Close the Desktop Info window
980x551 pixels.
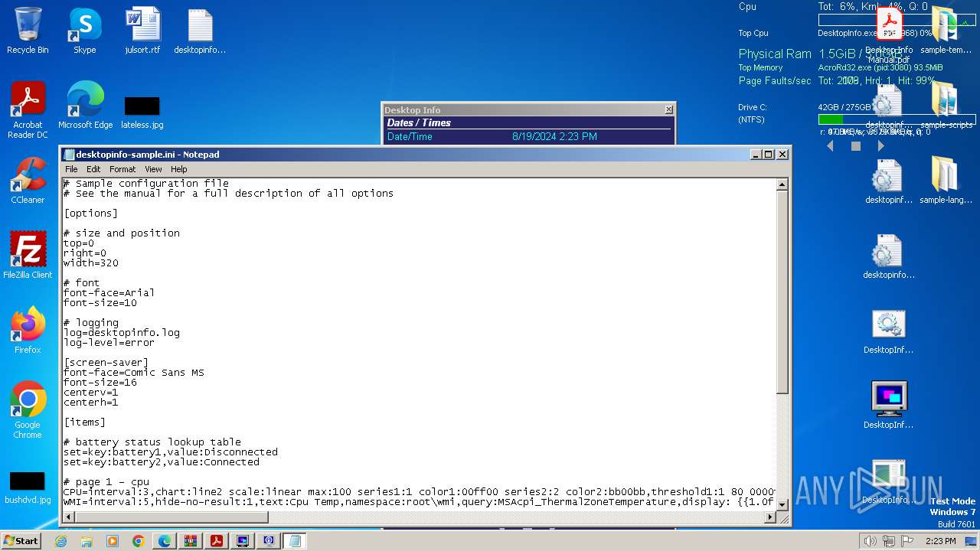[668, 110]
